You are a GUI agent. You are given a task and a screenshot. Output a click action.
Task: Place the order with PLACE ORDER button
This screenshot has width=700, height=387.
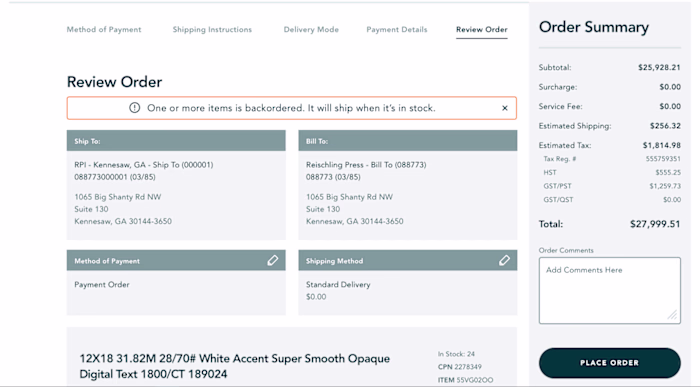pyautogui.click(x=609, y=363)
